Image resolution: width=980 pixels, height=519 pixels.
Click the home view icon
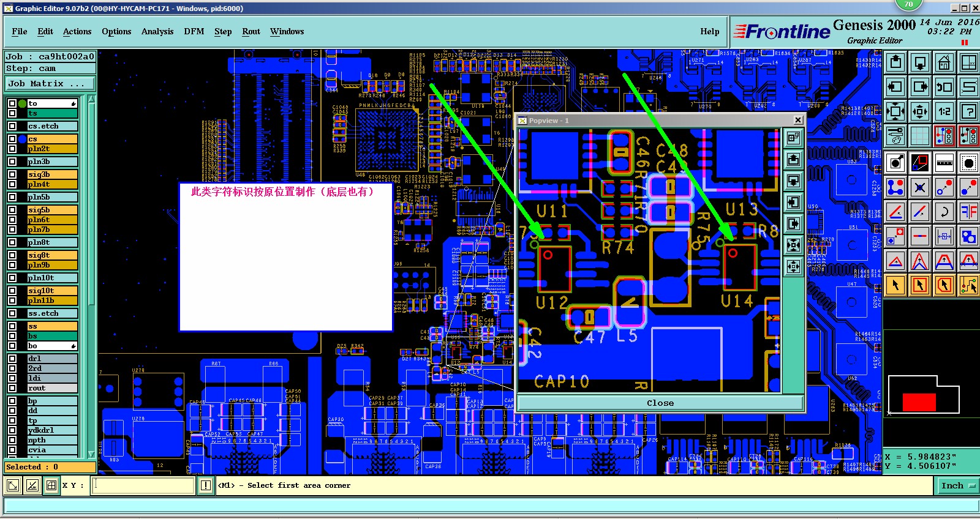(944, 62)
